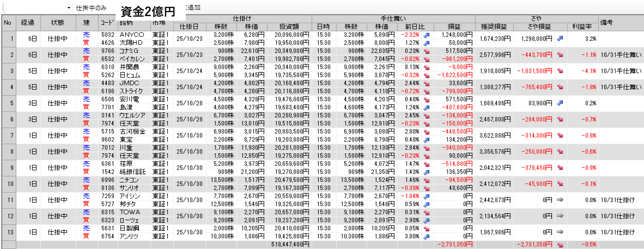Click the 備考 column header
This screenshot has height=249, width=644.
tap(606, 23)
